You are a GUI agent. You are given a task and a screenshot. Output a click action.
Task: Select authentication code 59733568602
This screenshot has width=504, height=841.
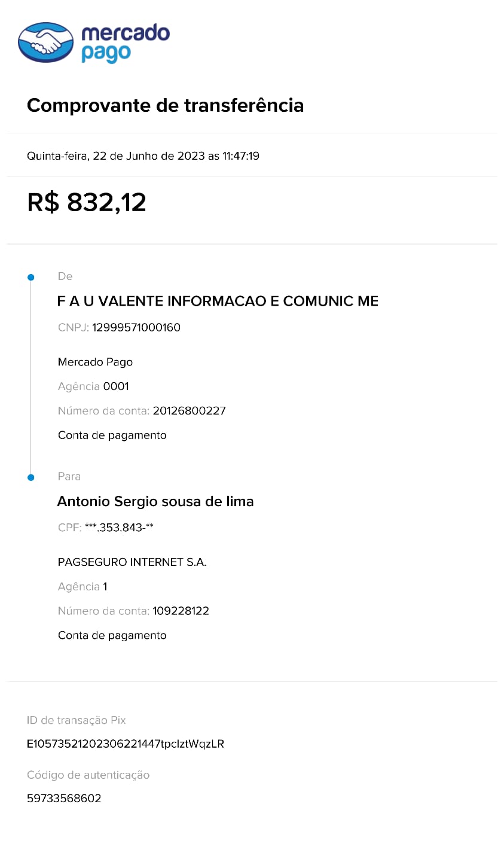(64, 799)
